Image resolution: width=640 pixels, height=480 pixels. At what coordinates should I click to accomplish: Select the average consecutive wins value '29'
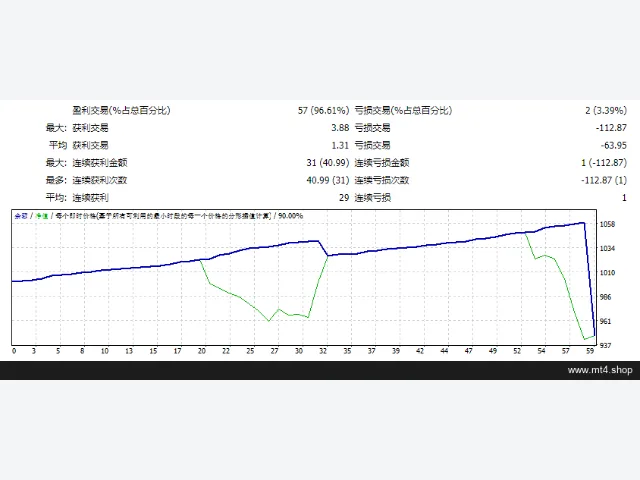(344, 198)
